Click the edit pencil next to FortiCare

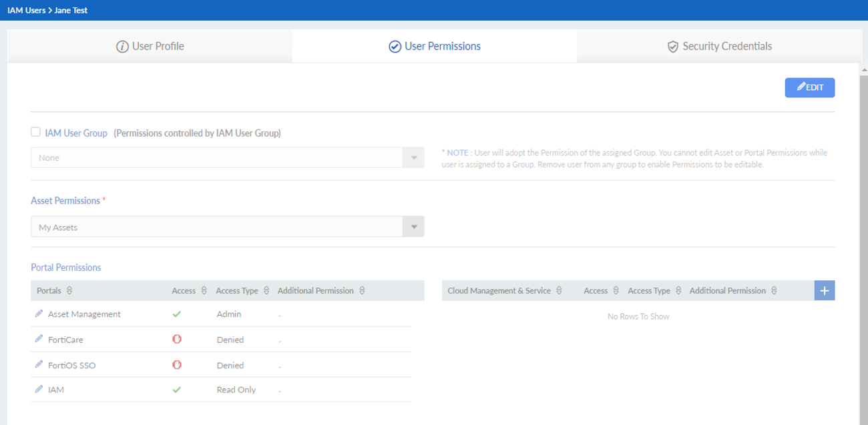pyautogui.click(x=39, y=339)
